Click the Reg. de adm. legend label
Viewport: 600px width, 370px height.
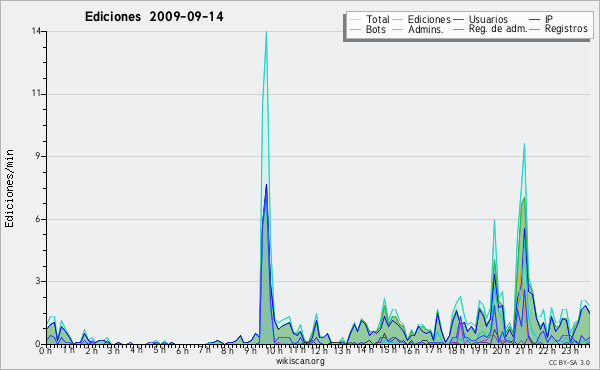click(x=498, y=29)
